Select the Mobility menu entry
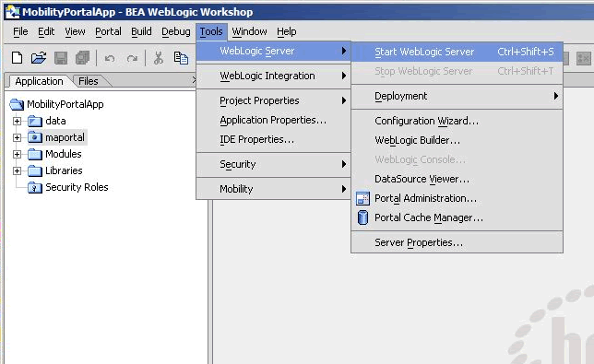594x364 pixels. click(273, 188)
